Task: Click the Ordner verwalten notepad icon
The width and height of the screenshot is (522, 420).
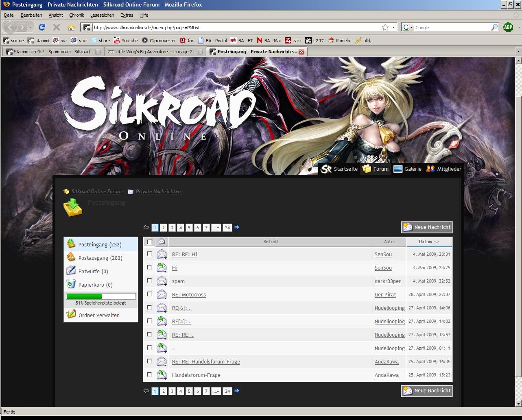Action: (x=71, y=314)
